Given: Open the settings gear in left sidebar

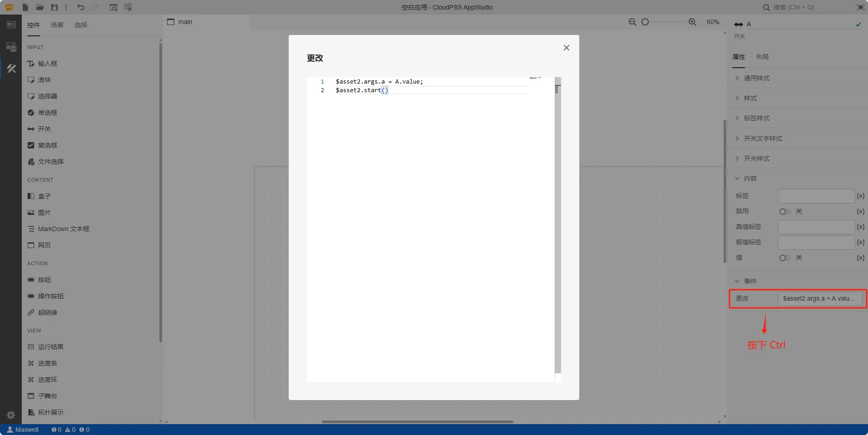Looking at the screenshot, I should click(11, 415).
